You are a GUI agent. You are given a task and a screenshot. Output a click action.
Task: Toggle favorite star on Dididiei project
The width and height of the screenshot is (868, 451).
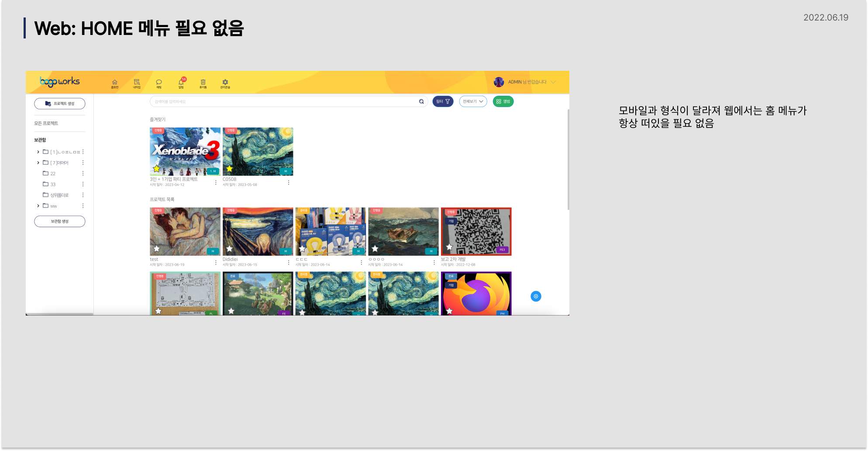(229, 249)
